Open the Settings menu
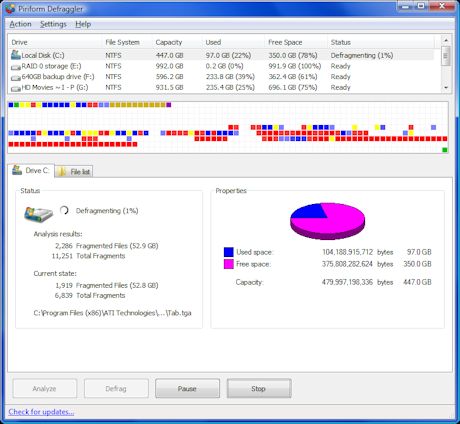 coord(53,24)
